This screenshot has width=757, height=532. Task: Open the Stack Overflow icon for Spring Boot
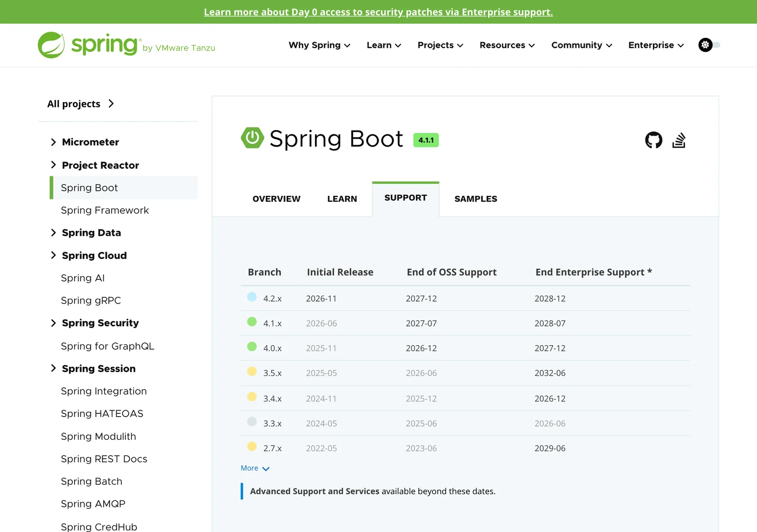pyautogui.click(x=679, y=140)
